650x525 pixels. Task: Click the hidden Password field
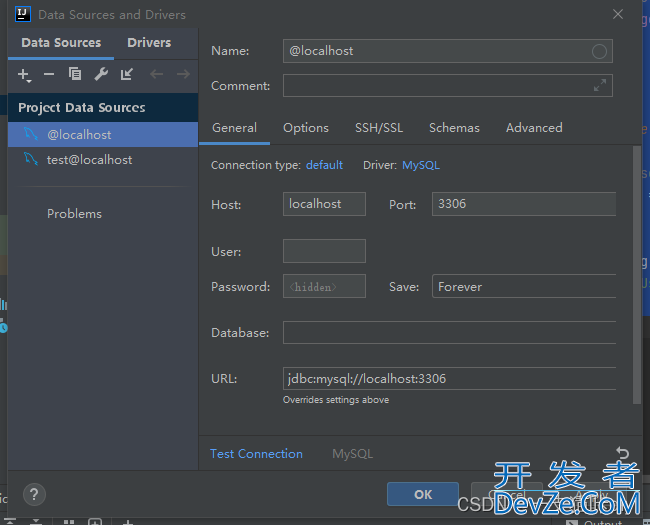click(x=324, y=286)
